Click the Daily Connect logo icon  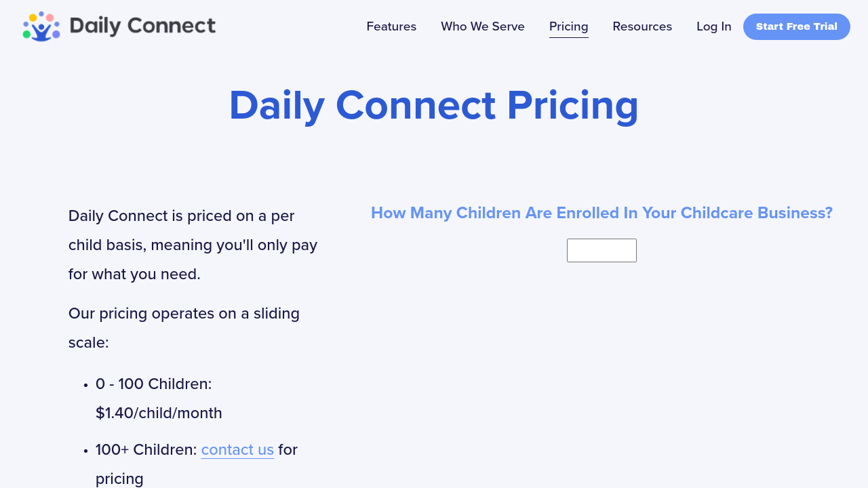coord(41,26)
